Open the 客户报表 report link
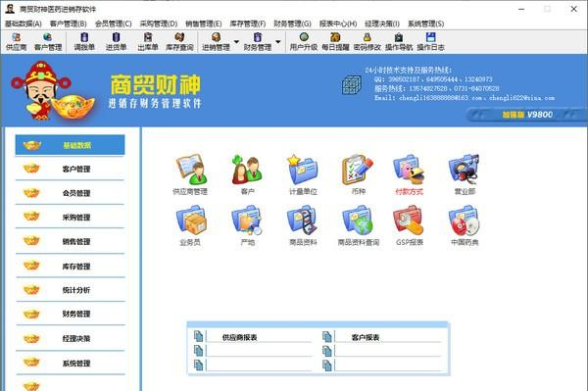 366,337
